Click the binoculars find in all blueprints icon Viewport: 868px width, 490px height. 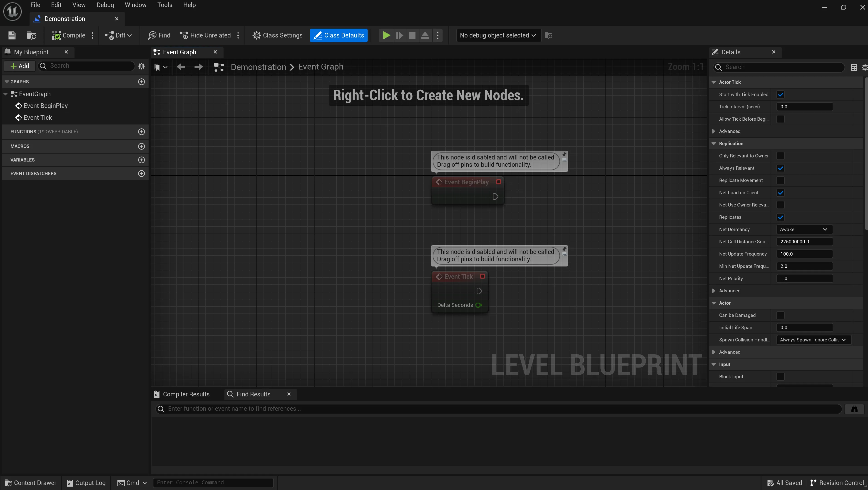[854, 409]
